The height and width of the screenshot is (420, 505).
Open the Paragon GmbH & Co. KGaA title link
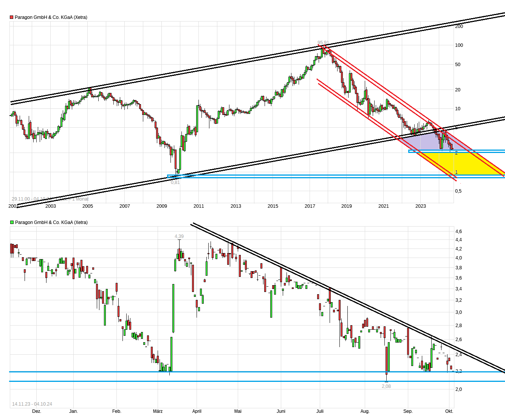pos(52,17)
